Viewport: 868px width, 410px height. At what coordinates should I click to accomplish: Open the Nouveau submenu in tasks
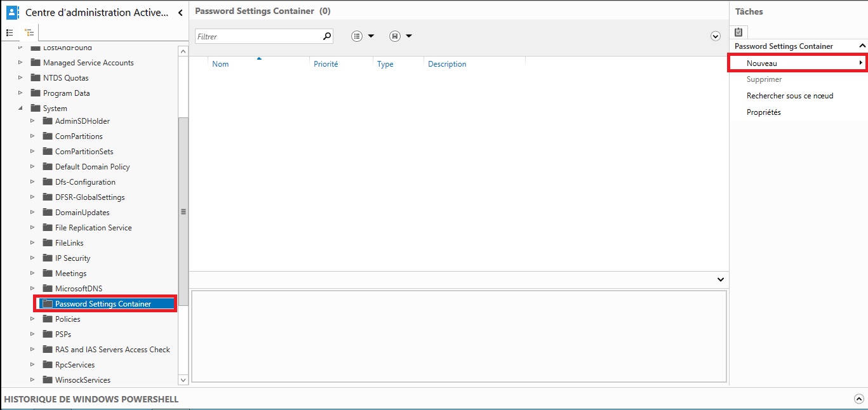797,63
